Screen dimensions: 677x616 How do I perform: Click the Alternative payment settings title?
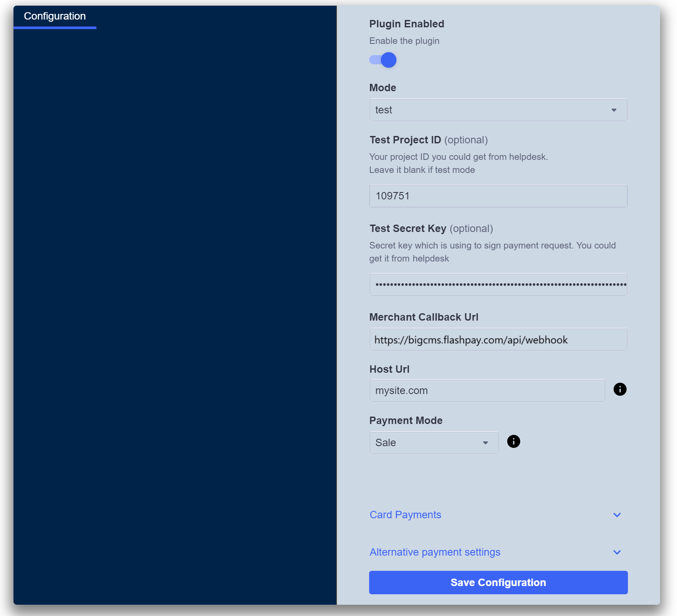pyautogui.click(x=435, y=552)
